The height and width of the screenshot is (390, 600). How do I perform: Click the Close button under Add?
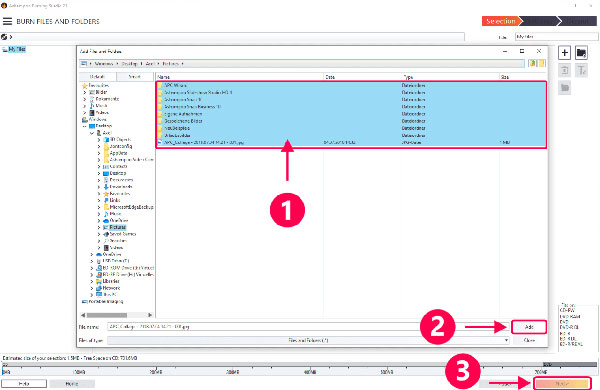(529, 340)
